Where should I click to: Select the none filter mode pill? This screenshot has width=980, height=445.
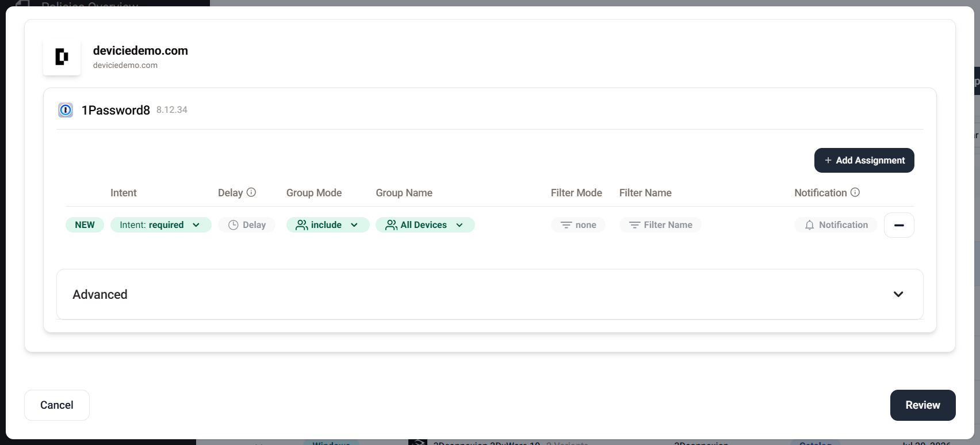click(578, 225)
